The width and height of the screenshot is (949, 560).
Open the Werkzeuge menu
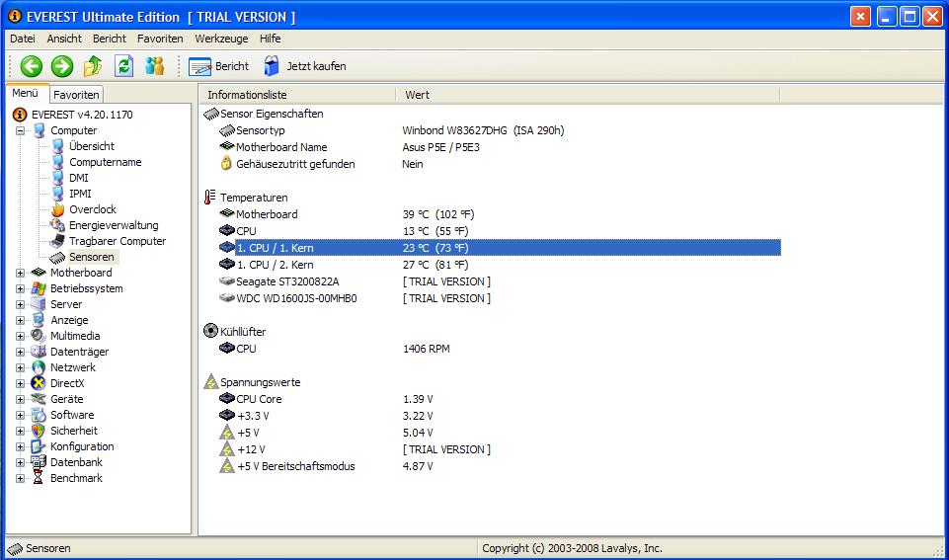pos(221,39)
